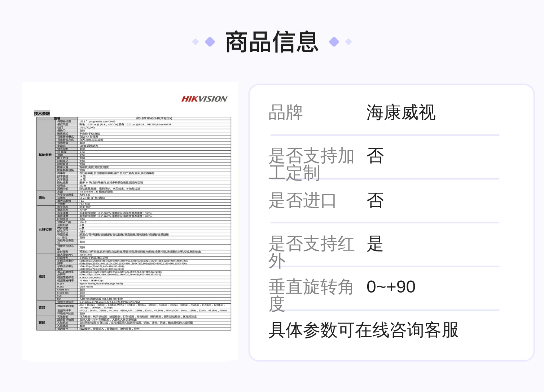The image size is (544, 392).
Task: Click the 垂直旋转角度 label
Action: [x=311, y=295]
